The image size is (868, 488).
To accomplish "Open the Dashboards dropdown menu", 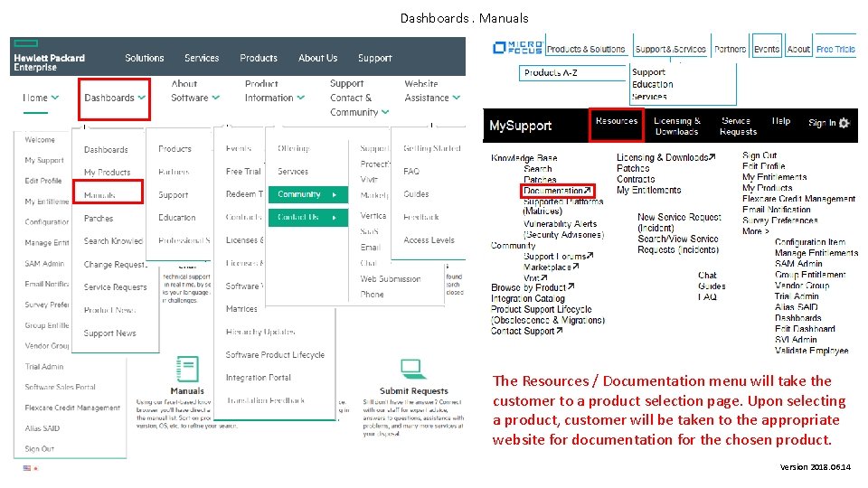I will [x=114, y=98].
